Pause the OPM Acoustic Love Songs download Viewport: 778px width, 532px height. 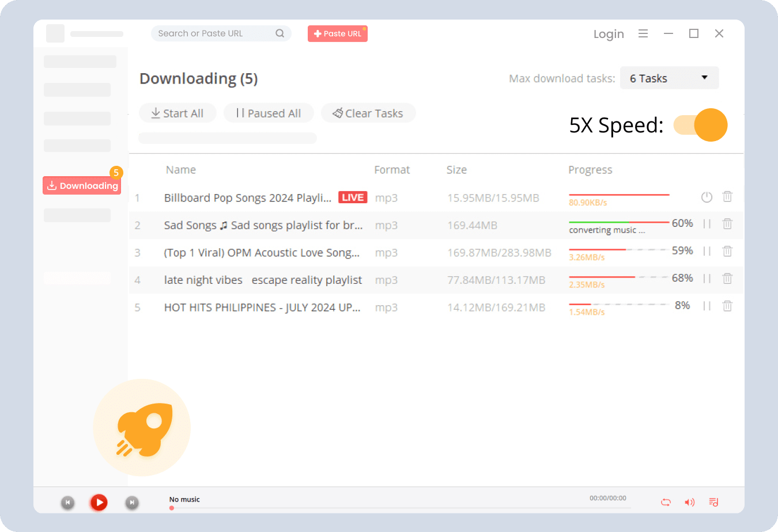[x=707, y=251]
